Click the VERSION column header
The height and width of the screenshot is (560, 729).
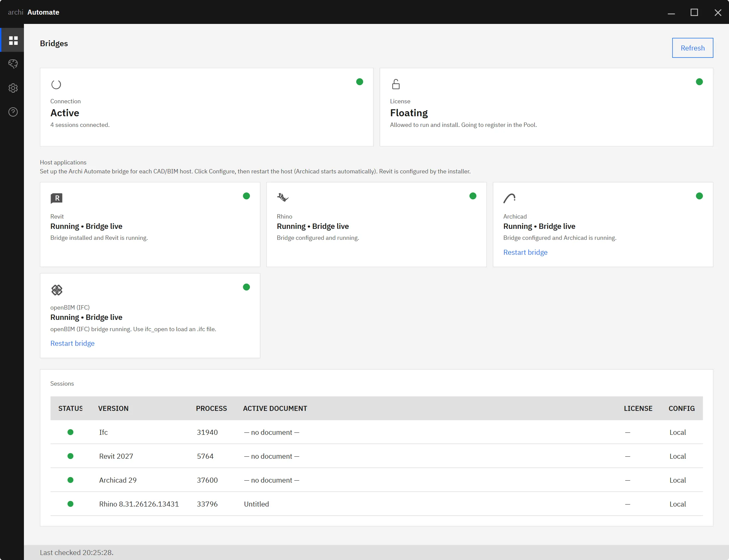(x=113, y=408)
